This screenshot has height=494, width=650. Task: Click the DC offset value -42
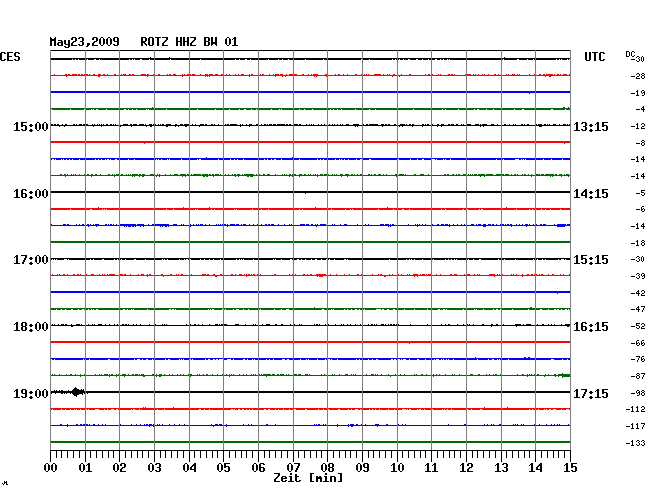tap(638, 293)
